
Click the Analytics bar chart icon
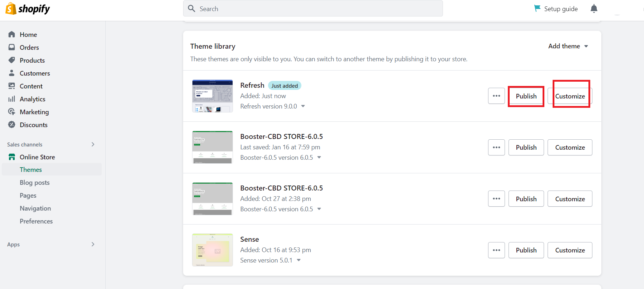click(12, 99)
